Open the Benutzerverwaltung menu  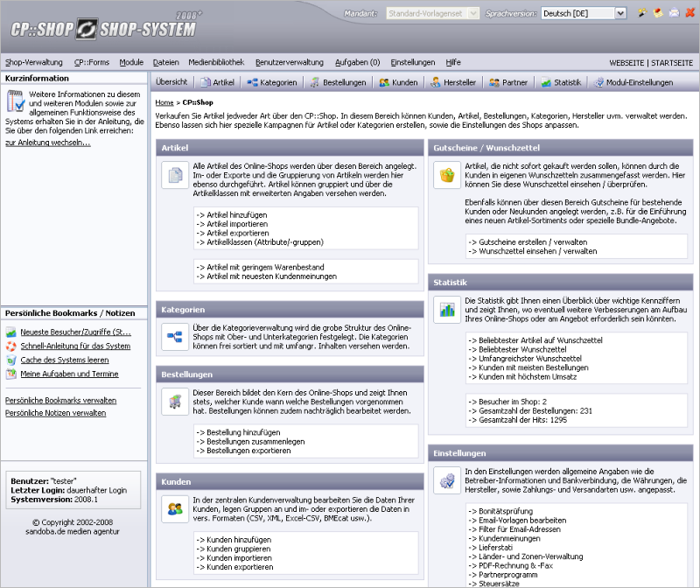pyautogui.click(x=290, y=62)
